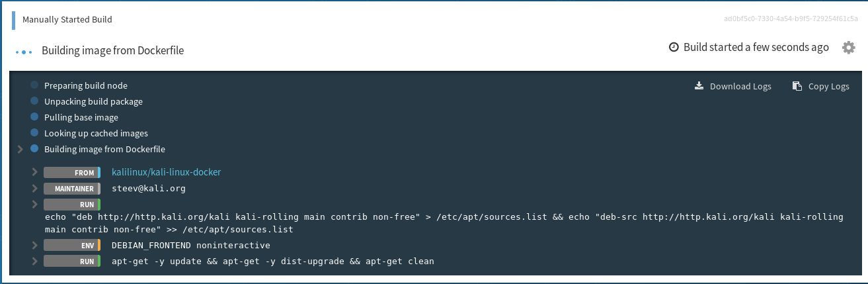The width and height of the screenshot is (868, 284).
Task: Click the Copy Logs clipboard icon
Action: [x=797, y=86]
